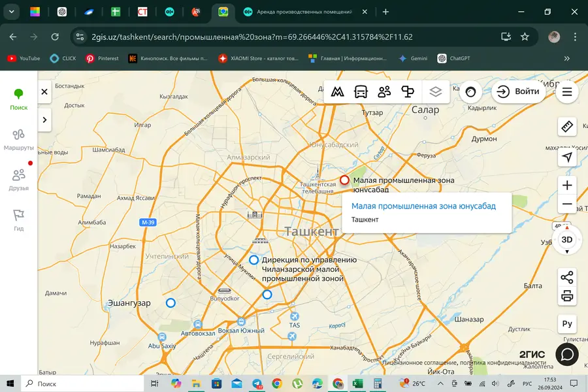The width and height of the screenshot is (588, 392).
Task: Show hidden system tray icons
Action: [x=440, y=384]
